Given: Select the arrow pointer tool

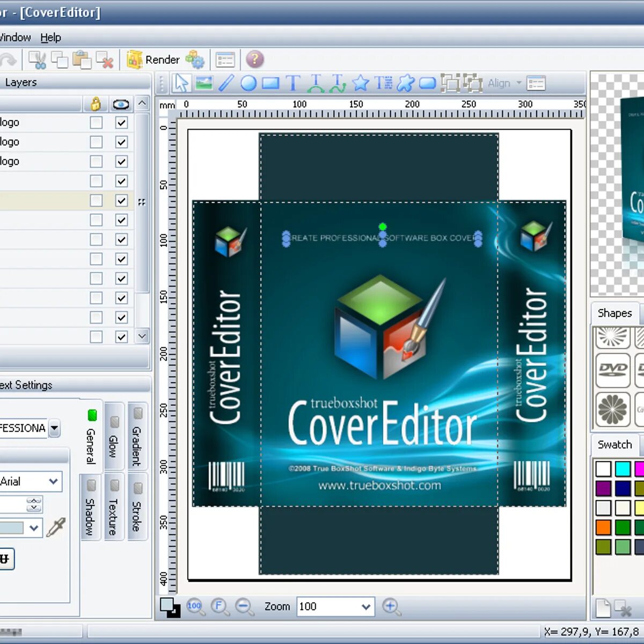Looking at the screenshot, I should click(181, 83).
